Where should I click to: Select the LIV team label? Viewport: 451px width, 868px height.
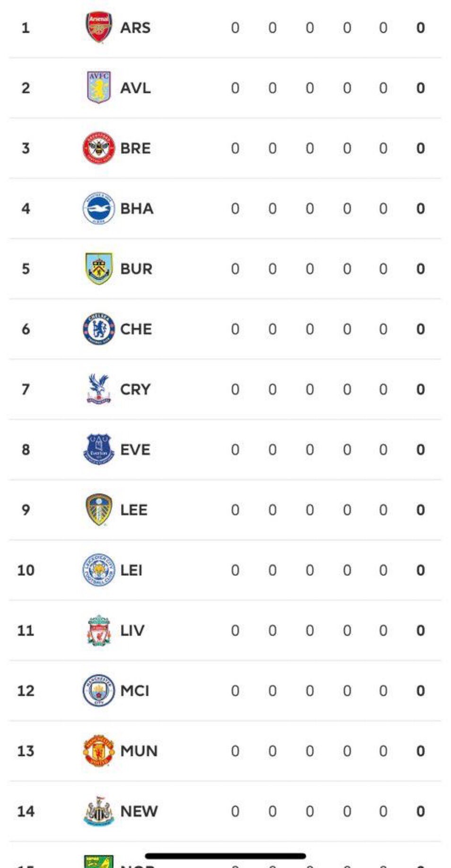(x=132, y=630)
